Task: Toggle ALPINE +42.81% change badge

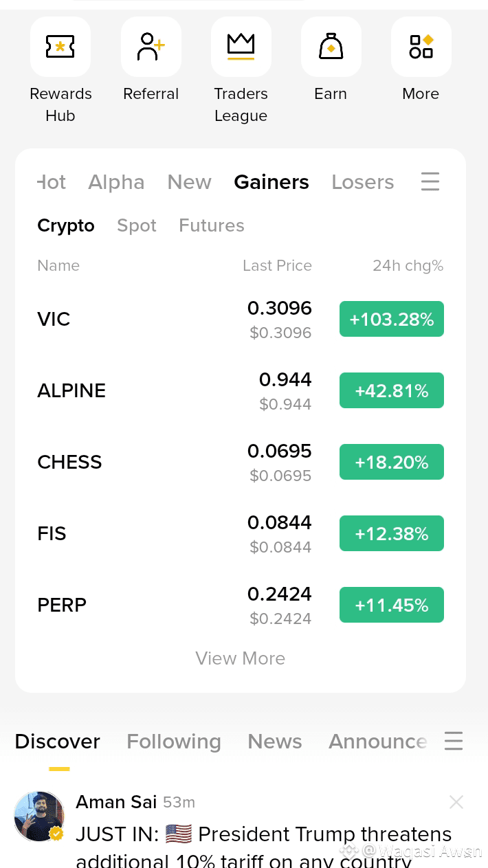Action: pos(392,390)
